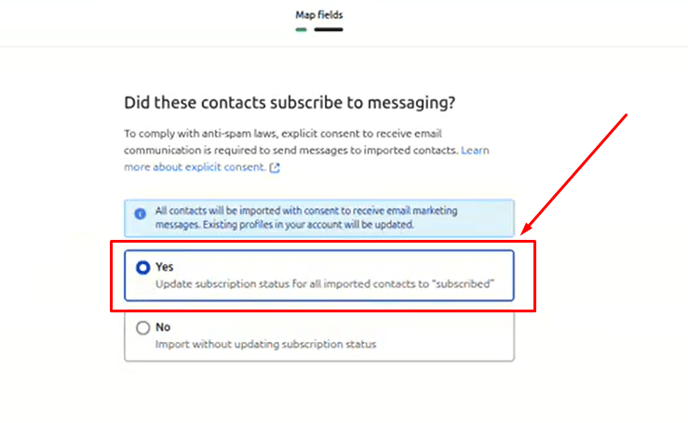Image resolution: width=688 pixels, height=423 pixels.
Task: Click the external link icon after "explicit consent"
Action: (x=275, y=168)
